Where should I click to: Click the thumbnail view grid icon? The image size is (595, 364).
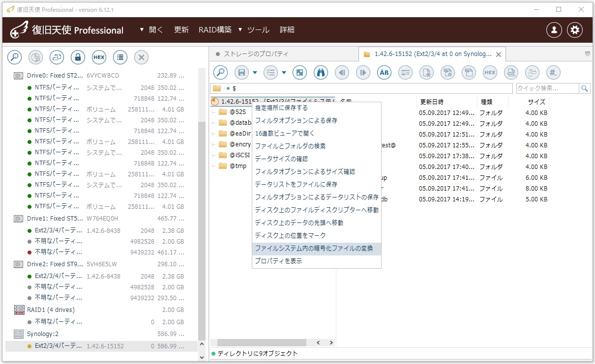coord(299,73)
